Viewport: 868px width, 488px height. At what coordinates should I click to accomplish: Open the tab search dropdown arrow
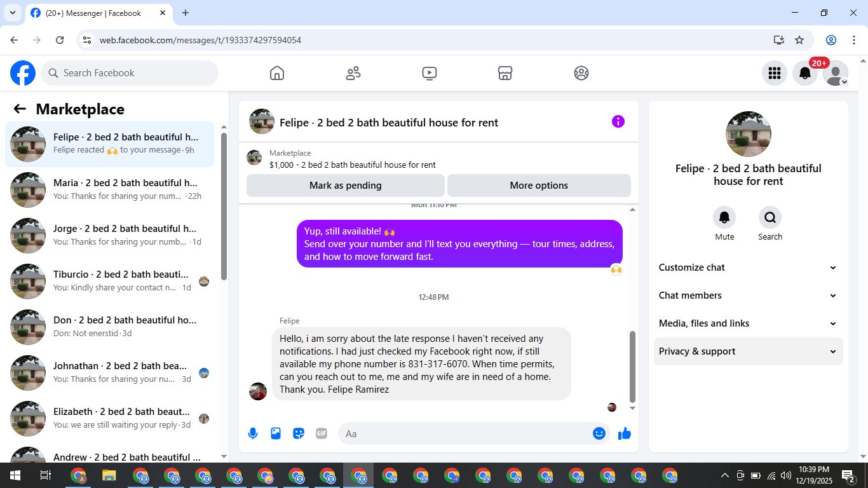pyautogui.click(x=12, y=13)
